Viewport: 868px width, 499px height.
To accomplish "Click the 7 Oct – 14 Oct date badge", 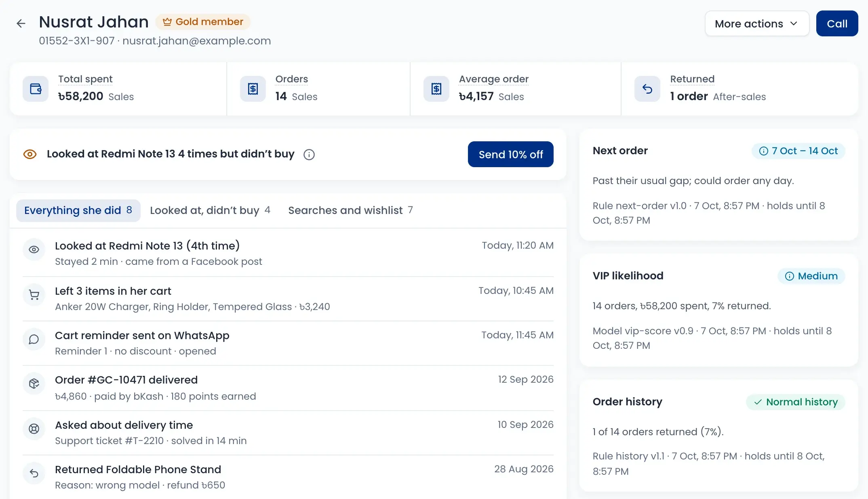I will (798, 151).
